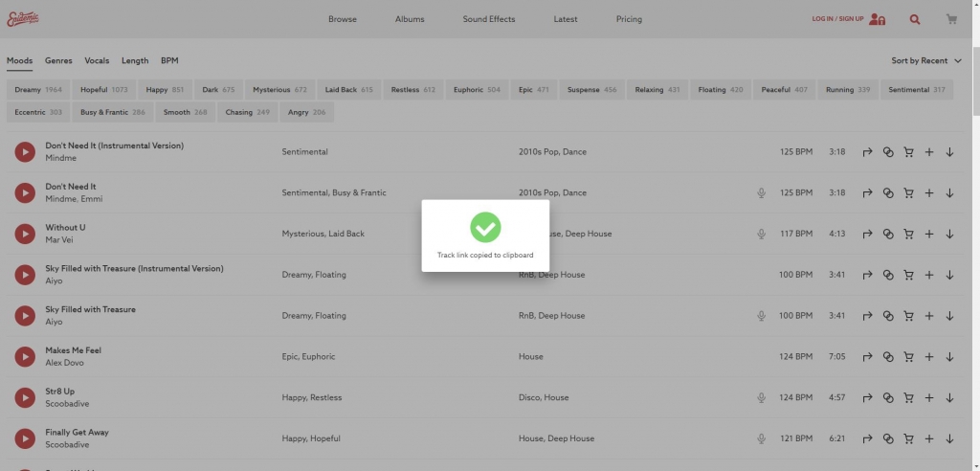Screen dimensions: 980x471
Task: Open the Sound Effects menu item
Action: pos(488,19)
